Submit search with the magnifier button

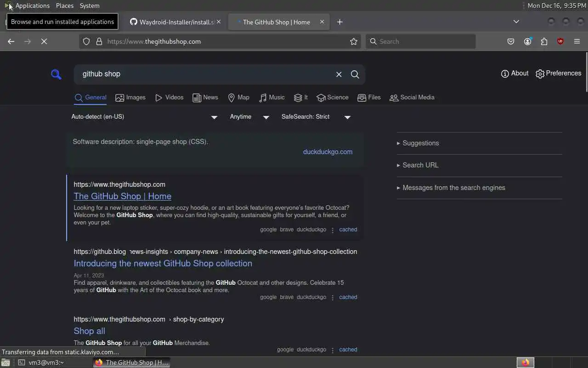point(355,75)
